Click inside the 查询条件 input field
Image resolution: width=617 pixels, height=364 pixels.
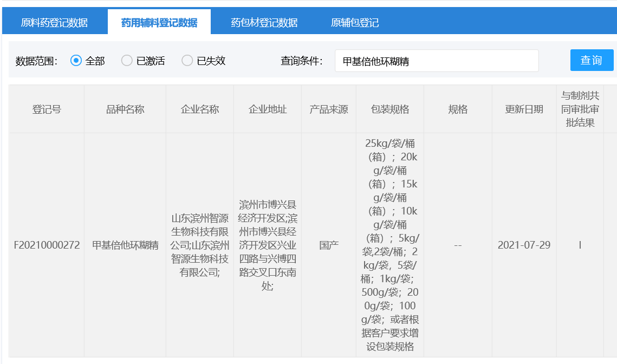[437, 61]
